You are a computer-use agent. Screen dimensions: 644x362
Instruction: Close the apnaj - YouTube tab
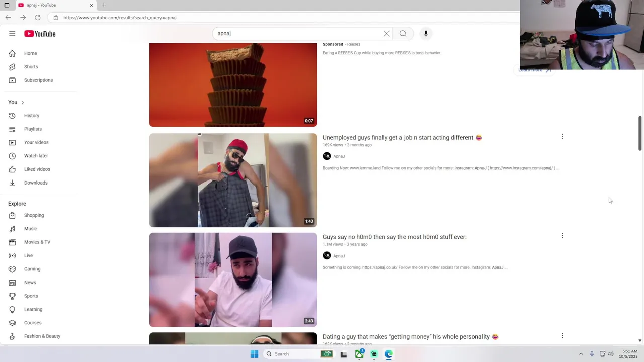(x=91, y=5)
